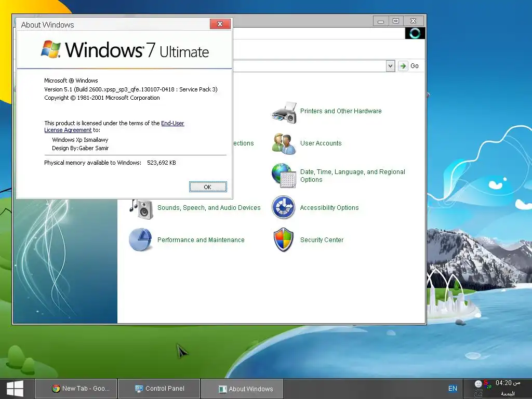This screenshot has width=532, height=399.
Task: Open the Performance and Maintenance pie chart icon
Action: (x=140, y=240)
